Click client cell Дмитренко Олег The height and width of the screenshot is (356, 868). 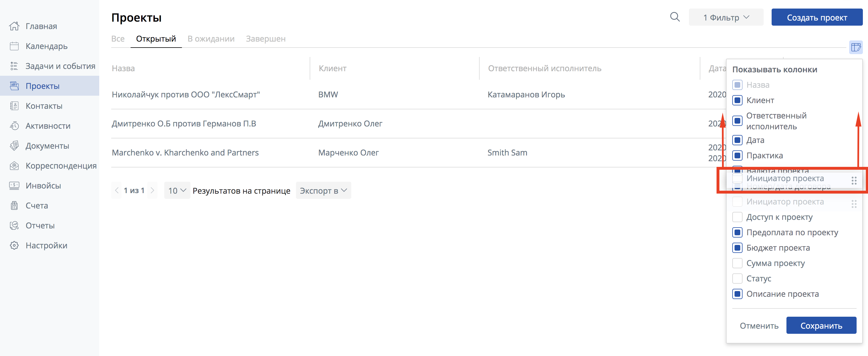[350, 124]
